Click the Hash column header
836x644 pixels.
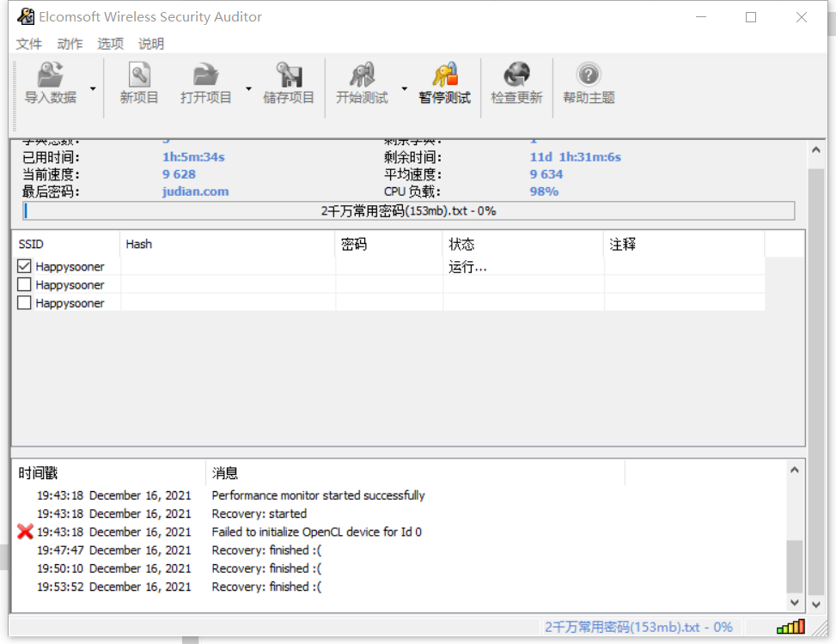coord(228,244)
